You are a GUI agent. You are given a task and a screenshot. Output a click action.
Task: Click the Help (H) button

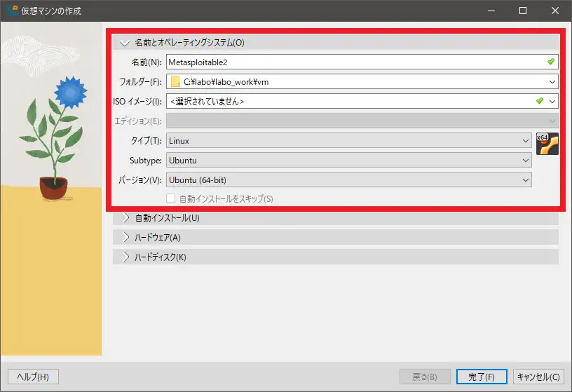pos(33,377)
